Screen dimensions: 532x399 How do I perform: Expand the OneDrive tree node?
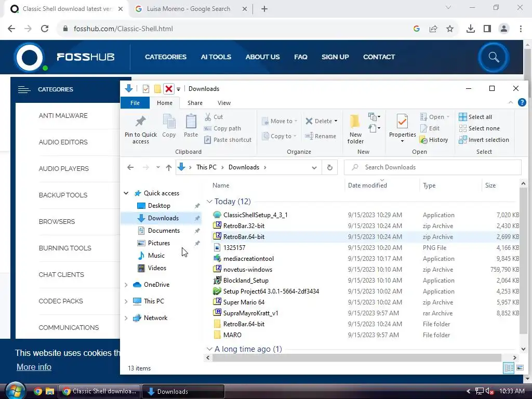[126, 285]
